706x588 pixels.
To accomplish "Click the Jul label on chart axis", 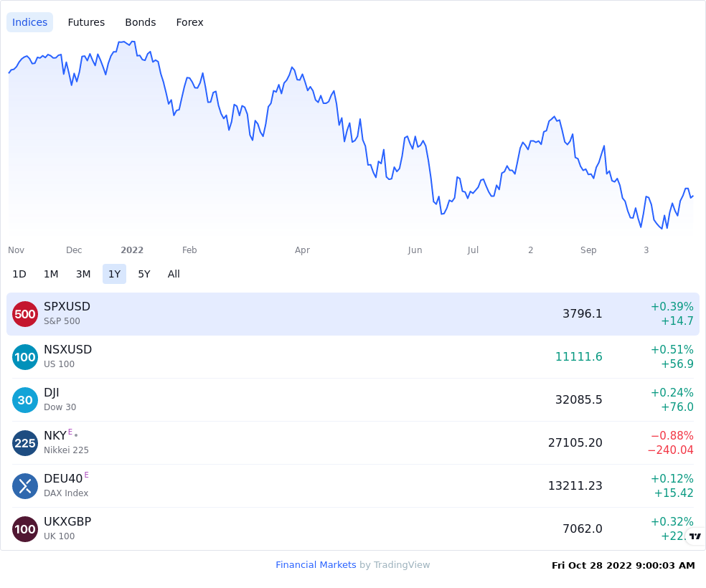I will (473, 250).
